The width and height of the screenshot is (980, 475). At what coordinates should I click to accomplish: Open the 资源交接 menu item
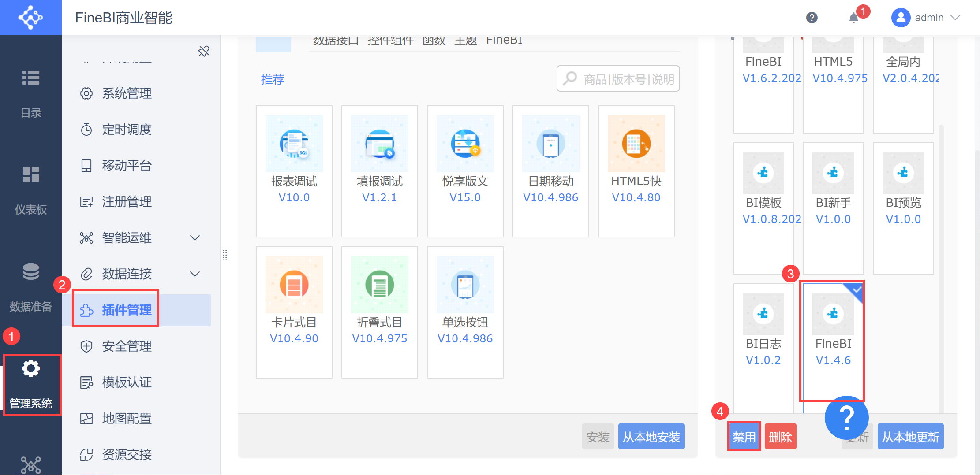127,455
